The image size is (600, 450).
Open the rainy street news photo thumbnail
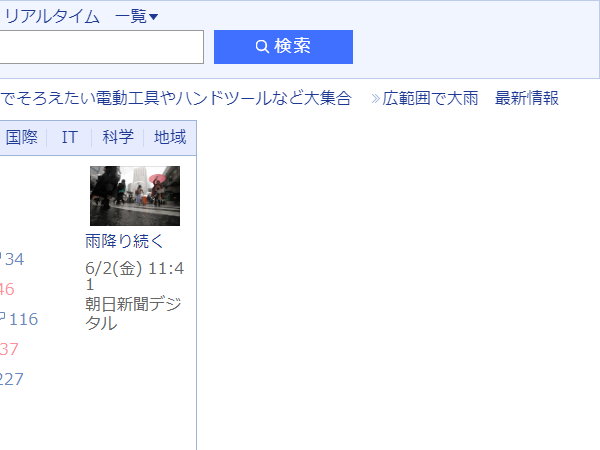point(135,196)
